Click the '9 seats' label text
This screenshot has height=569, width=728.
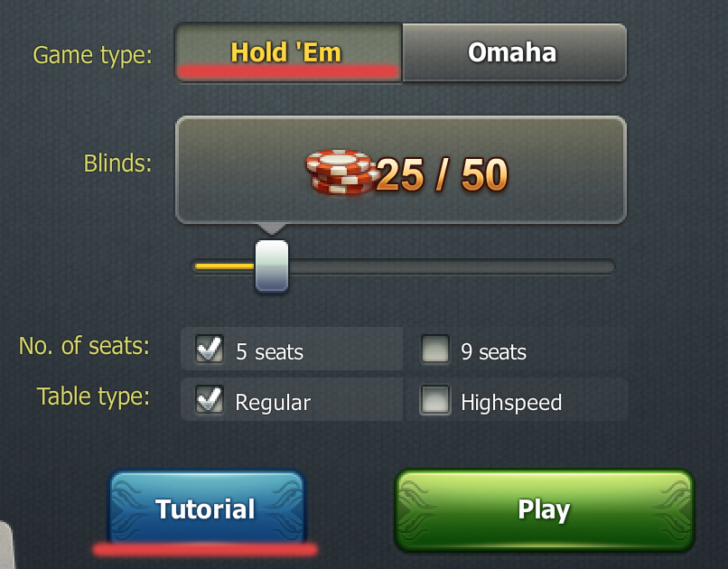(x=493, y=352)
